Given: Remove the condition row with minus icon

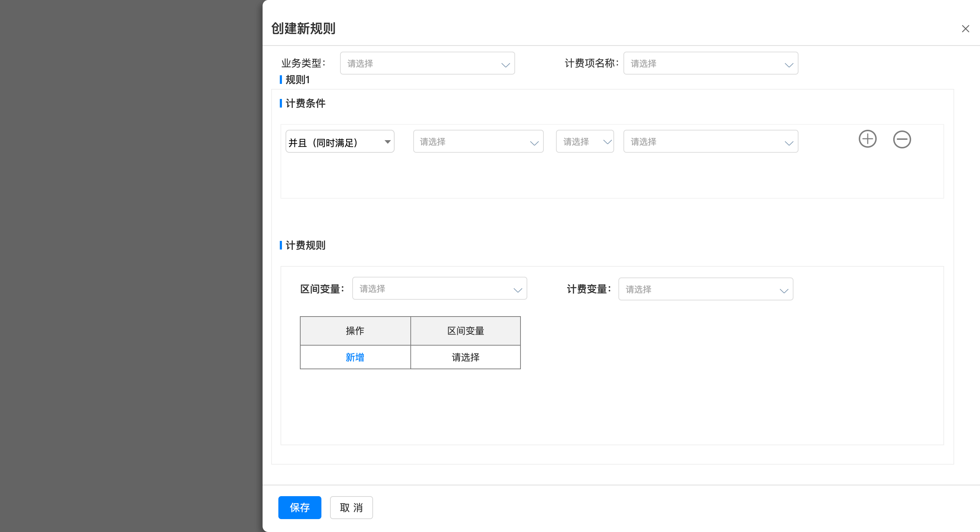Looking at the screenshot, I should pyautogui.click(x=902, y=139).
